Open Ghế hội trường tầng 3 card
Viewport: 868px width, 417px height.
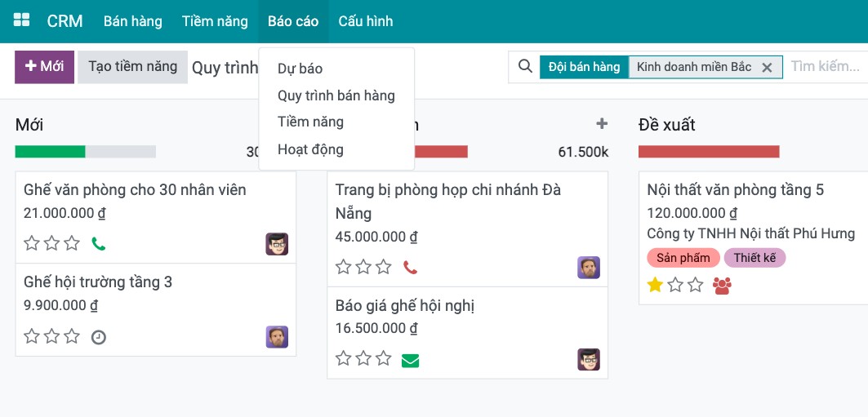click(98, 282)
